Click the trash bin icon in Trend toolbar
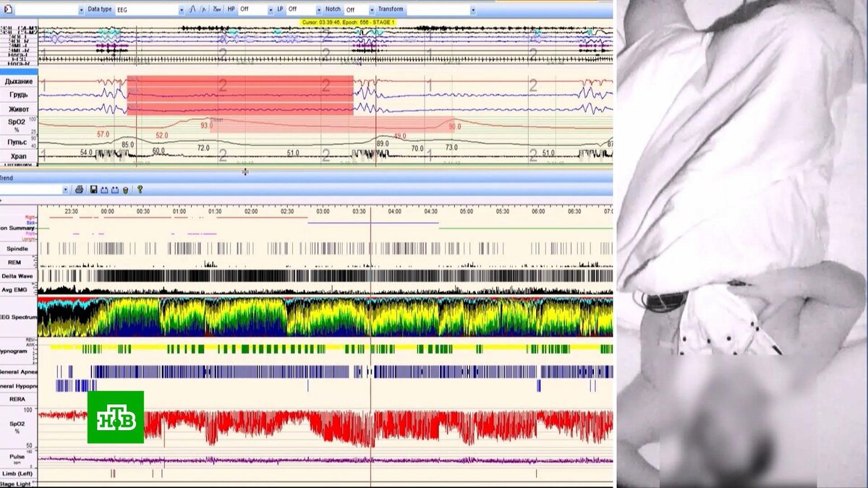This screenshot has height=488, width=868. pos(125,189)
